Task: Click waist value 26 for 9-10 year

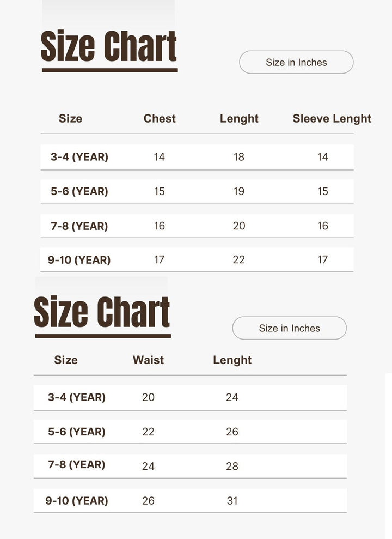Action: click(x=148, y=501)
